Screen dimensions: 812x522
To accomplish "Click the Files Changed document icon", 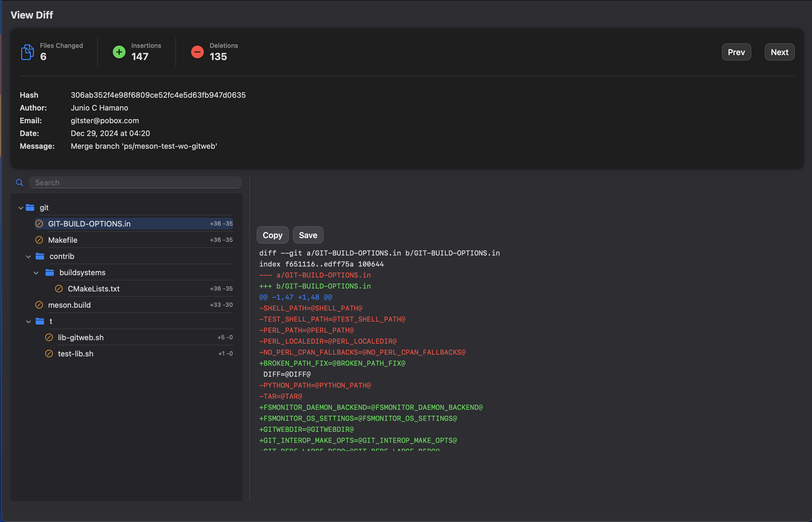I will pyautogui.click(x=27, y=52).
